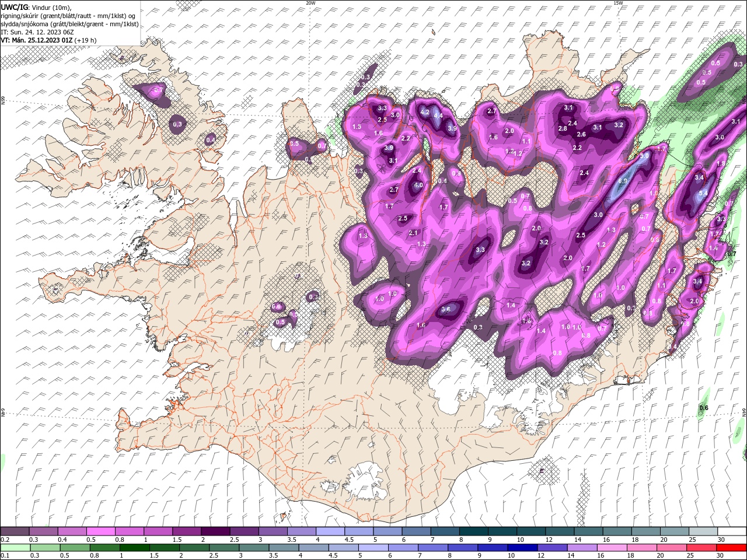The image size is (747, 560).
Task: Click the '(+19 h)' forecast offset text
Action: pyautogui.click(x=86, y=40)
